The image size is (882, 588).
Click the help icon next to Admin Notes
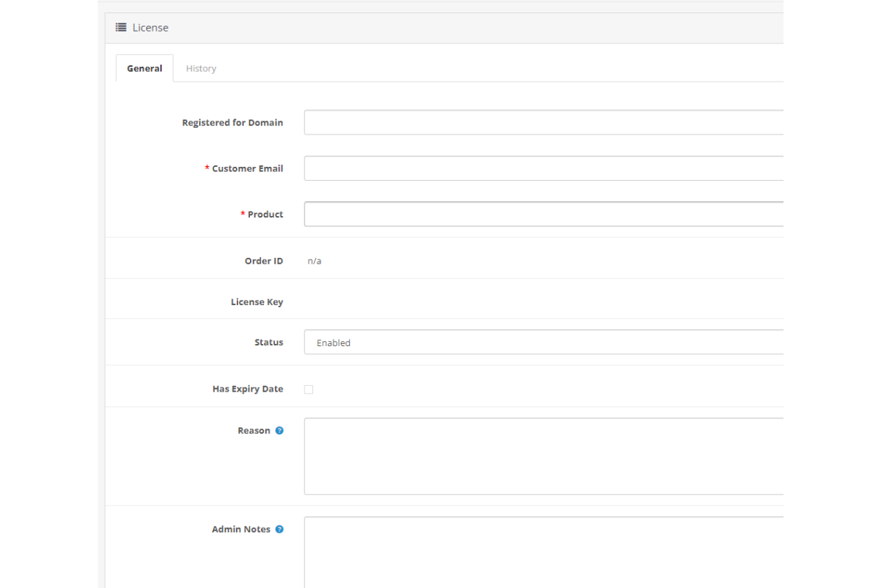279,529
